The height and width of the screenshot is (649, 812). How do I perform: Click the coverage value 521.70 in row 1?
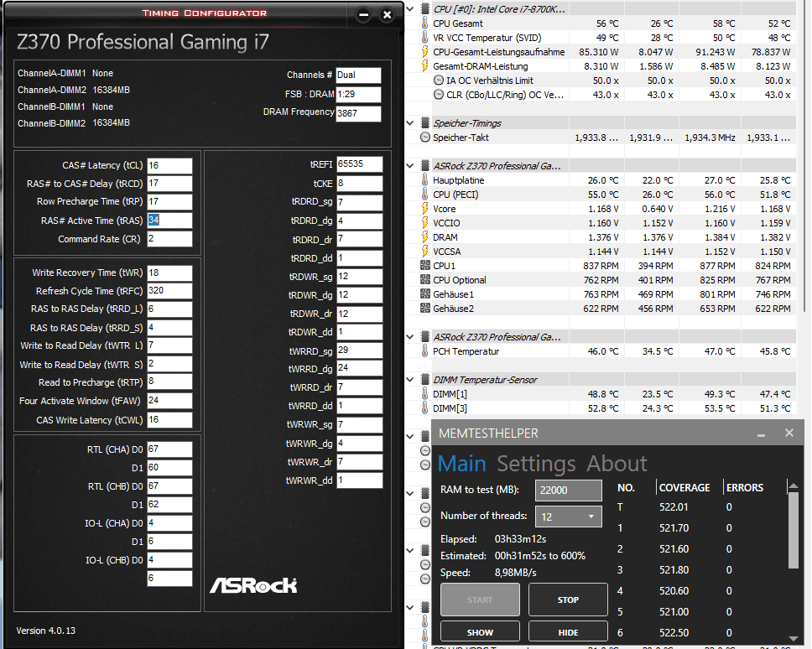(x=674, y=528)
